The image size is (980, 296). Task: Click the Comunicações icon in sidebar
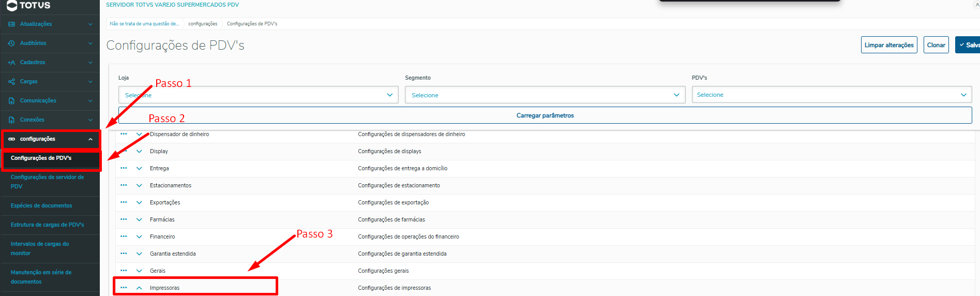[x=11, y=101]
